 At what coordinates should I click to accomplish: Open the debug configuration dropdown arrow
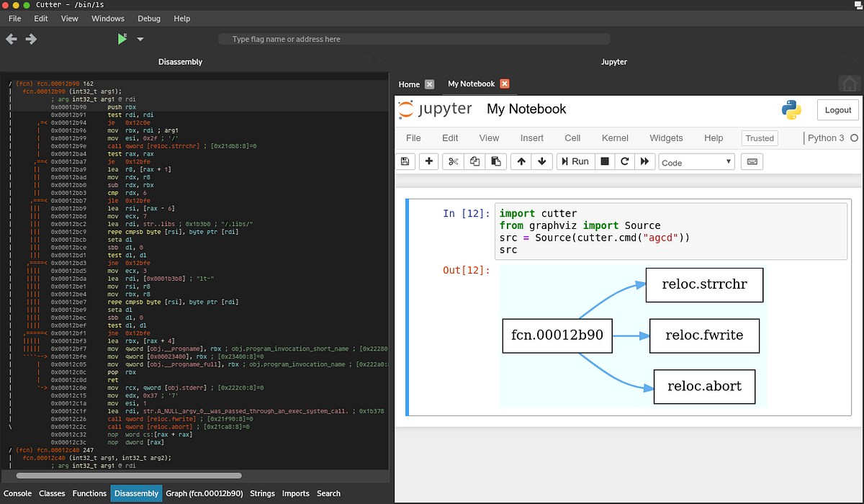pos(139,37)
